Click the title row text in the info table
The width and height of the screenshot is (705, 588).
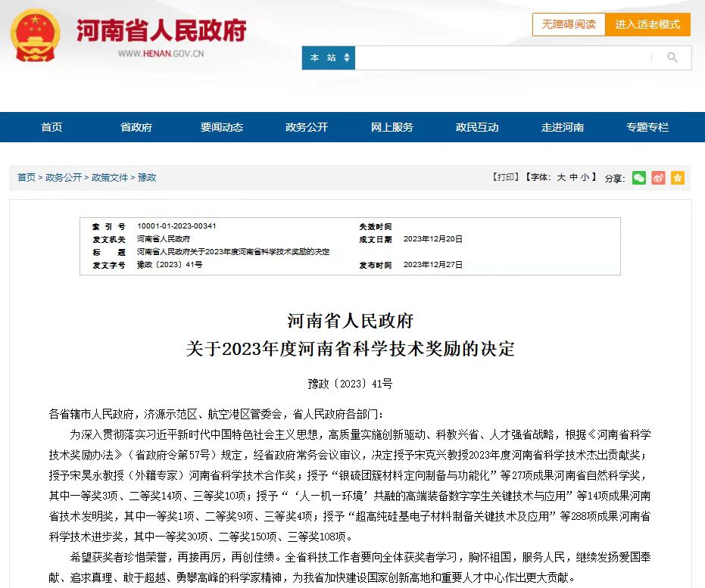tap(233, 251)
